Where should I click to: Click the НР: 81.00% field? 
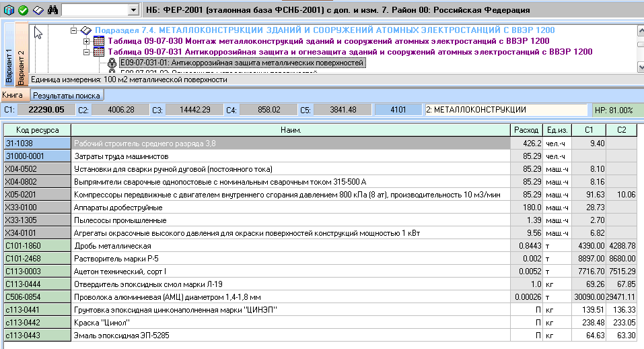click(x=617, y=110)
